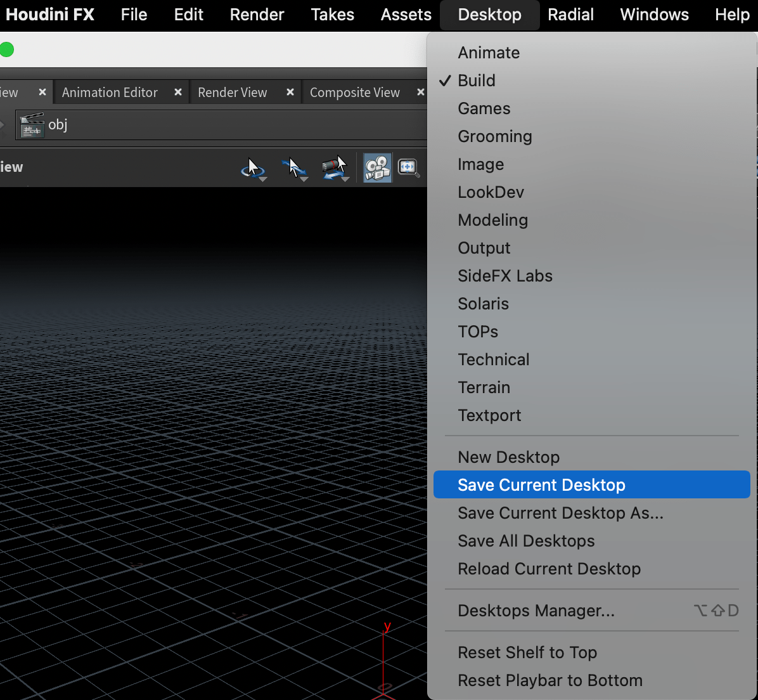
Task: Click the obj network clapperboard icon
Action: click(32, 126)
